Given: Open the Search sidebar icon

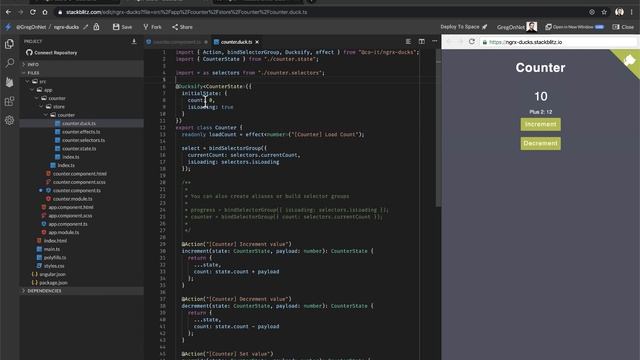Looking at the screenshot, I should [x=9, y=63].
